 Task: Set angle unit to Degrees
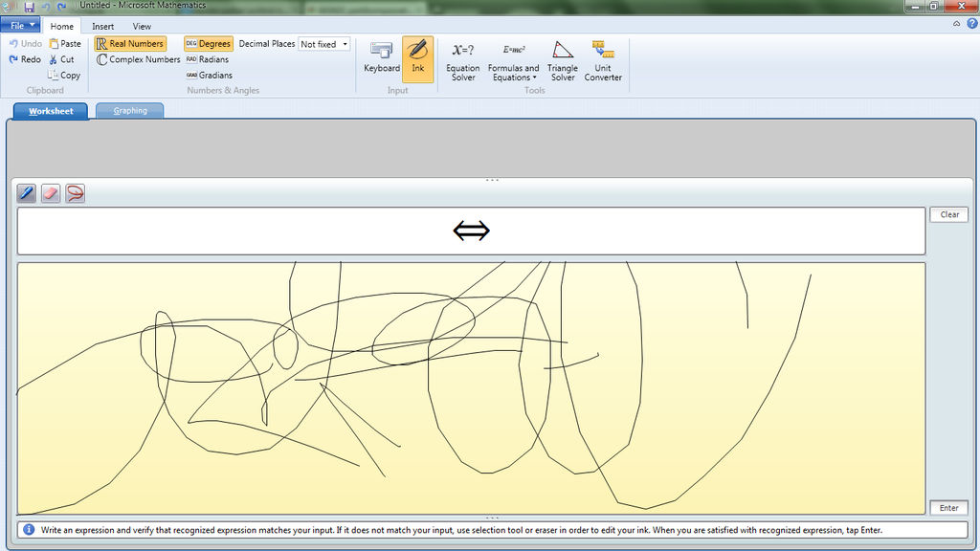[208, 44]
